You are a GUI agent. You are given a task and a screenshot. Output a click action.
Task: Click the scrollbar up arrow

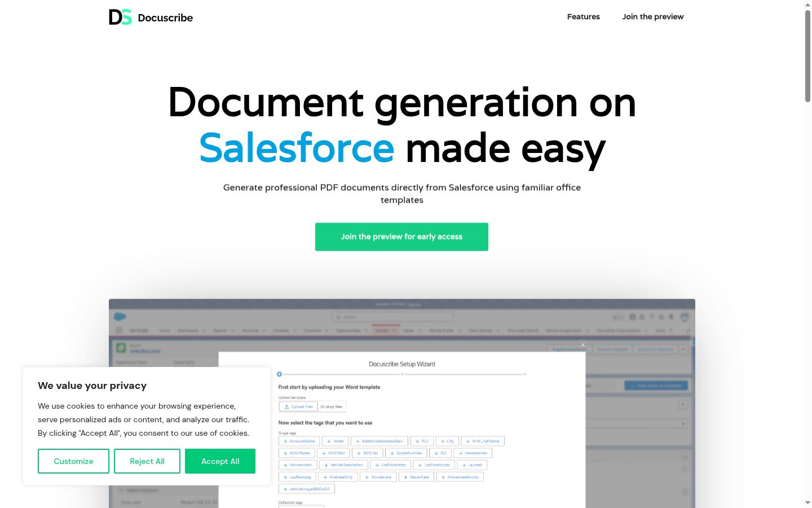pos(807,5)
